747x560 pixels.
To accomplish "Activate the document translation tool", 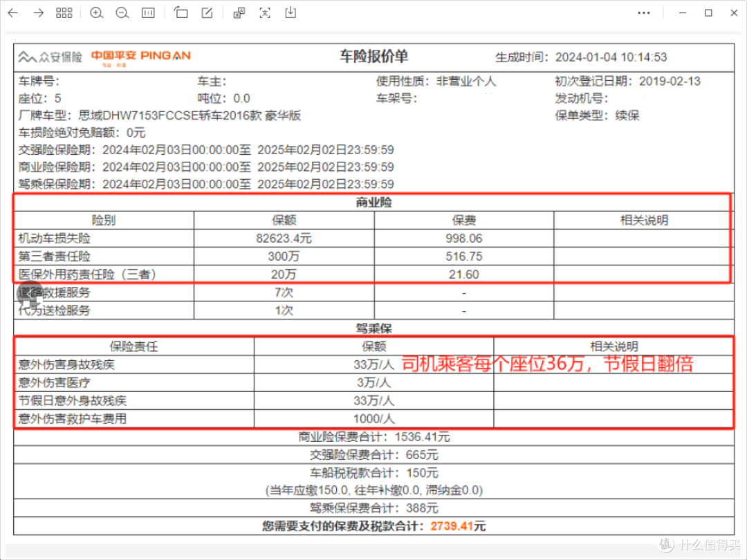I will (x=239, y=12).
